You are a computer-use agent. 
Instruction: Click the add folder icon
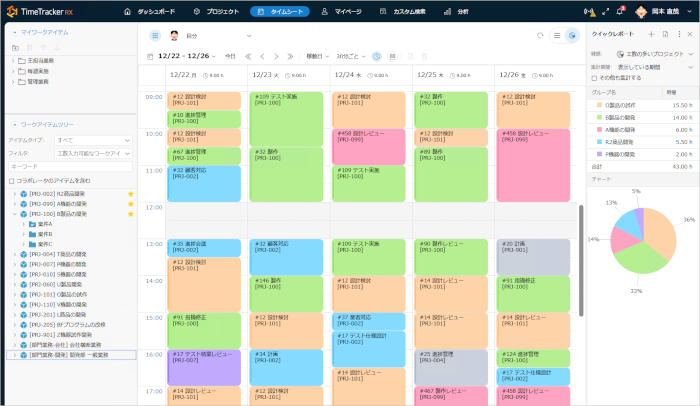point(16,48)
